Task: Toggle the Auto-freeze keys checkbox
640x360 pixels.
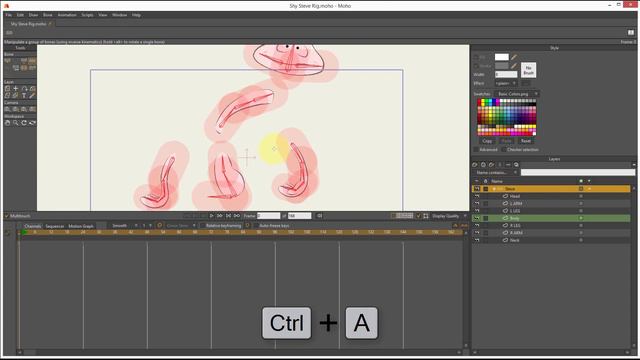Action: 256,226
